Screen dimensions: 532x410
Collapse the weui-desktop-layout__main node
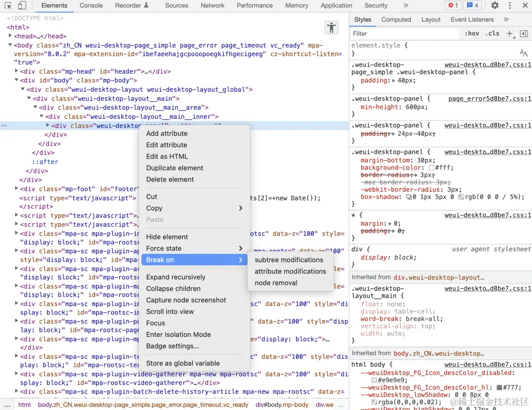pyautogui.click(x=29, y=98)
